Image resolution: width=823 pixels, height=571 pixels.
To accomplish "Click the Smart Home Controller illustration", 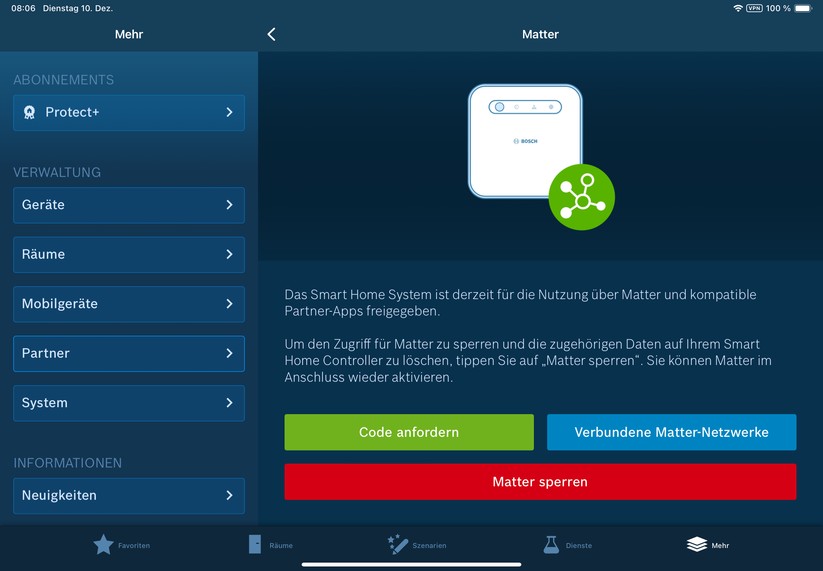I will (x=524, y=141).
